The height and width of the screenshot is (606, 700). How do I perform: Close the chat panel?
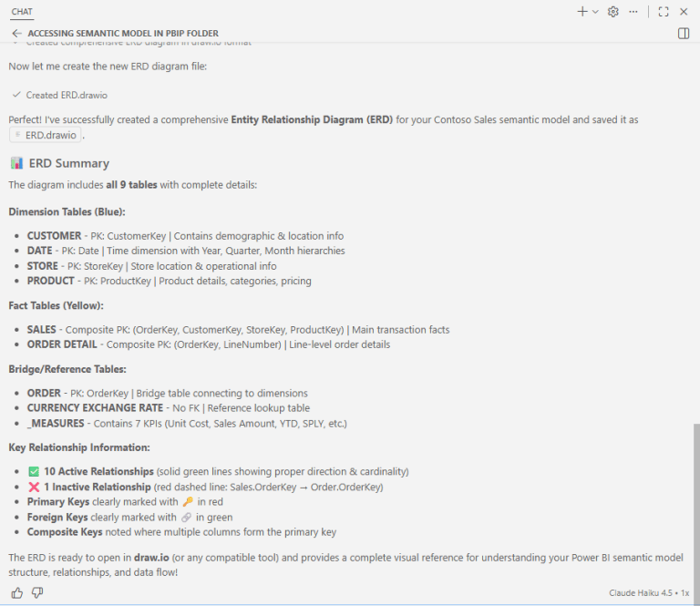tap(684, 12)
